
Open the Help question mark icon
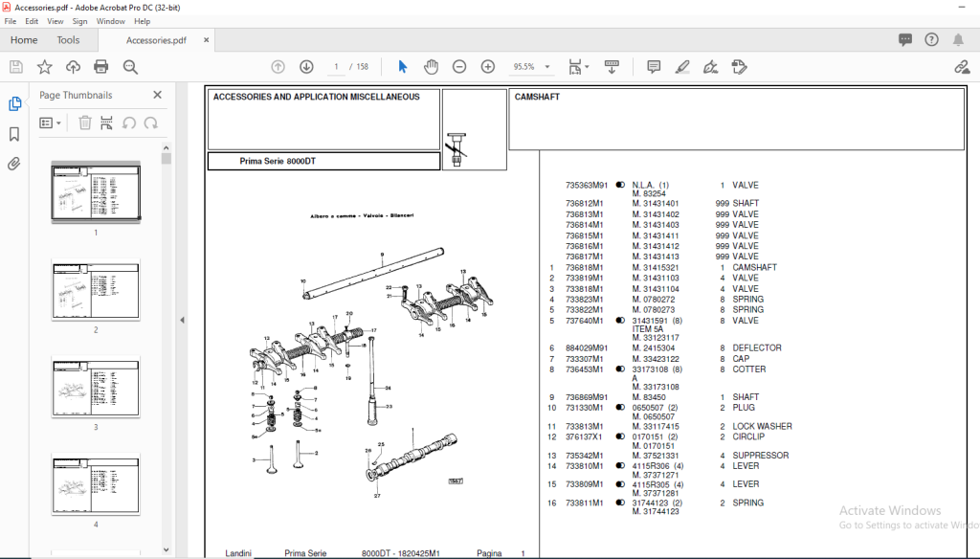931,40
